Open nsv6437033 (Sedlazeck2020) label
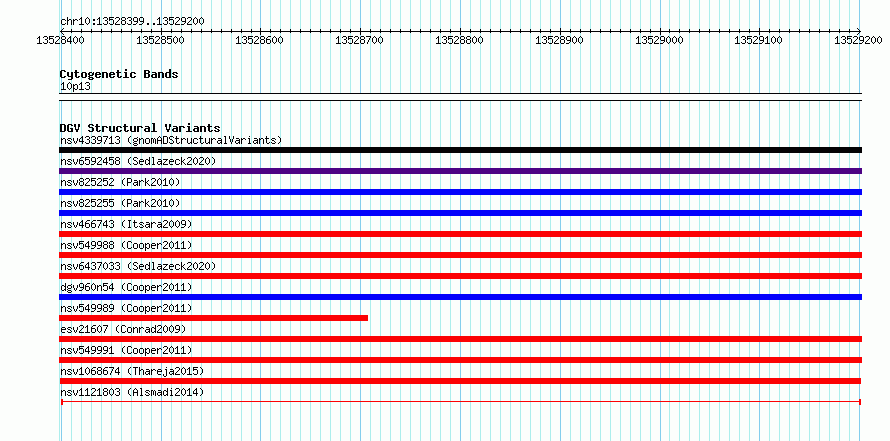This screenshot has height=441, width=890. pyautogui.click(x=138, y=266)
